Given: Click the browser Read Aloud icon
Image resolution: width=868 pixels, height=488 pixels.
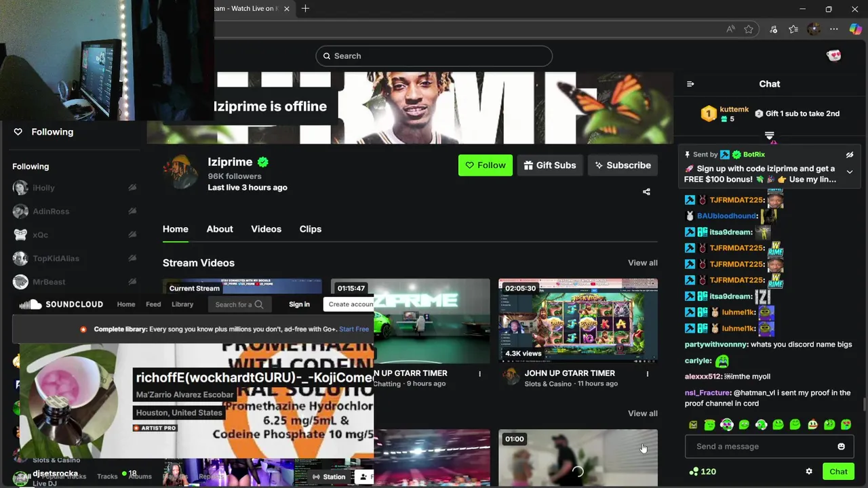Looking at the screenshot, I should coord(730,29).
